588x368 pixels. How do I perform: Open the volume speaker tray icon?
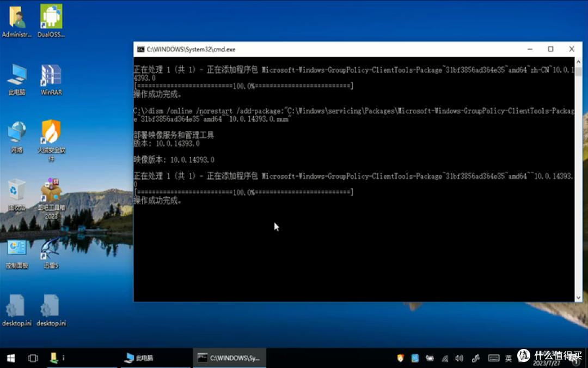tap(459, 358)
